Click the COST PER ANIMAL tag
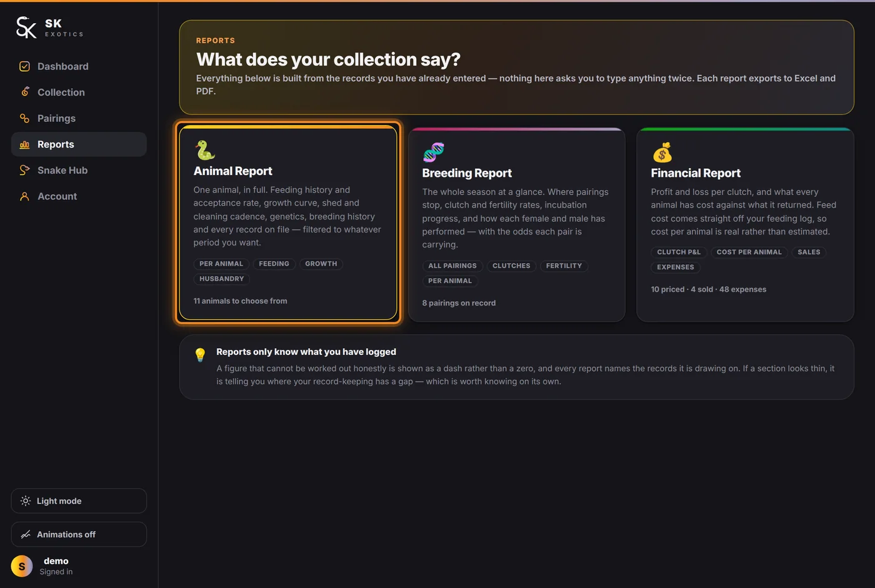The height and width of the screenshot is (588, 875). pos(749,252)
